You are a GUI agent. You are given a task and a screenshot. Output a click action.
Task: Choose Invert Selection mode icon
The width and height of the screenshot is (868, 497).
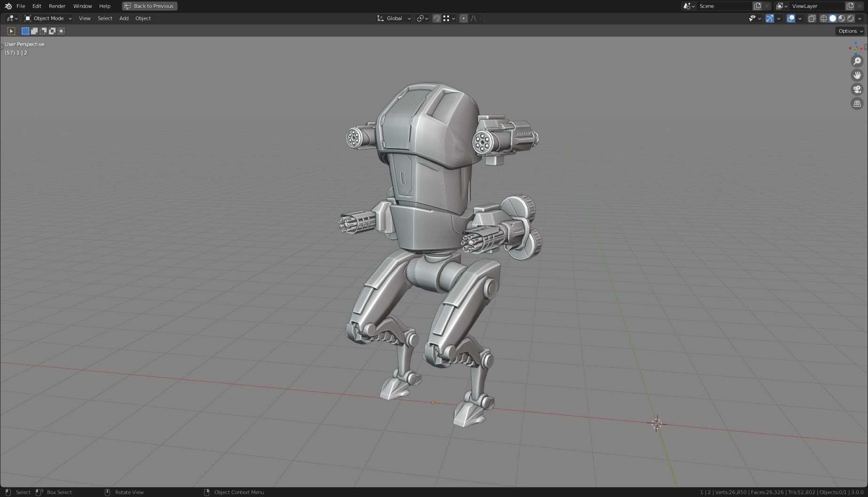point(52,31)
